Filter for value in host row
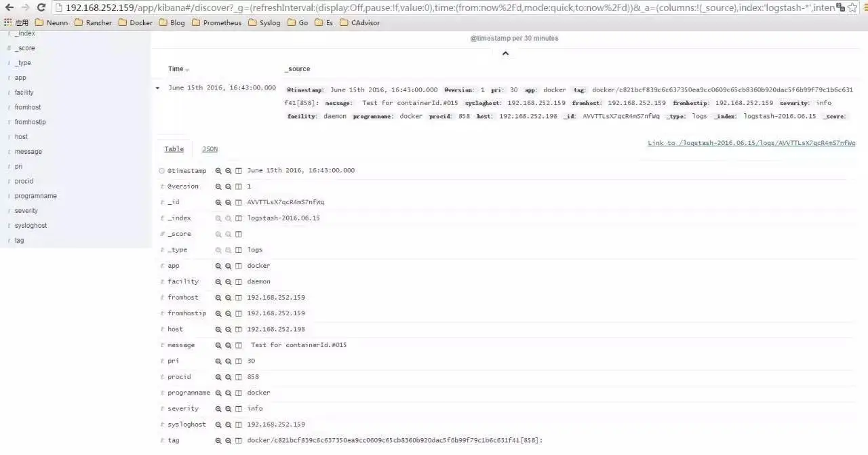The image size is (868, 455). click(x=218, y=330)
